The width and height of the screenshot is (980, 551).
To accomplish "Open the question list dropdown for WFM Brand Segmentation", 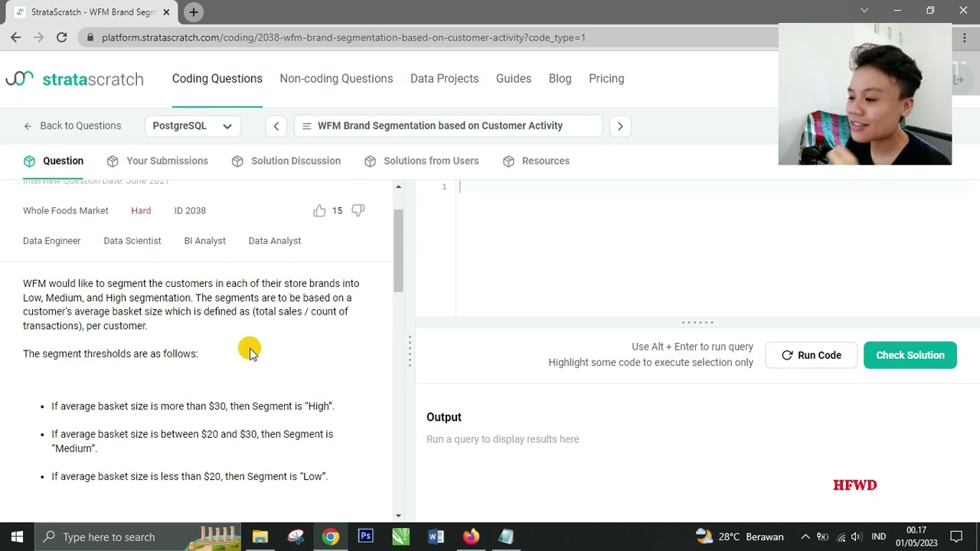I will point(448,126).
